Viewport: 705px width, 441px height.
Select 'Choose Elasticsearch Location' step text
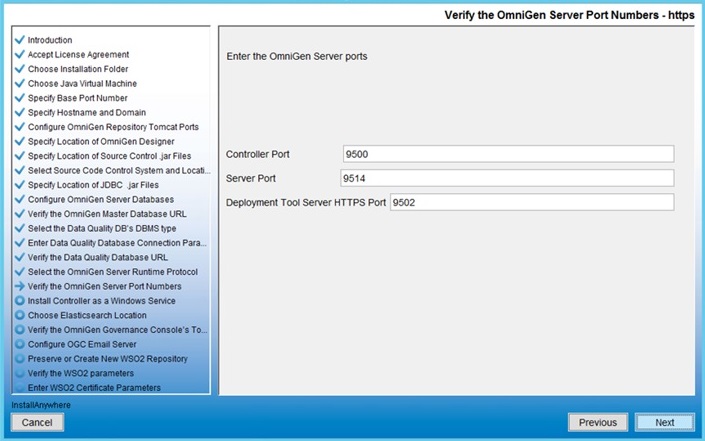pyautogui.click(x=87, y=315)
